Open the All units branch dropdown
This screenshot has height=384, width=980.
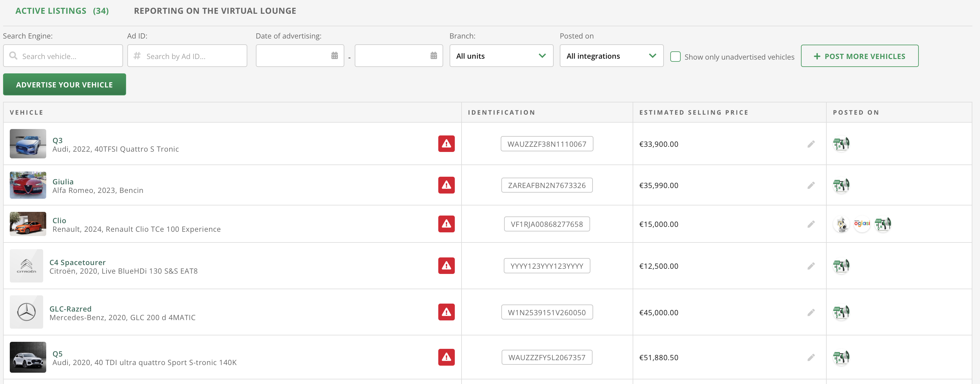click(x=501, y=56)
